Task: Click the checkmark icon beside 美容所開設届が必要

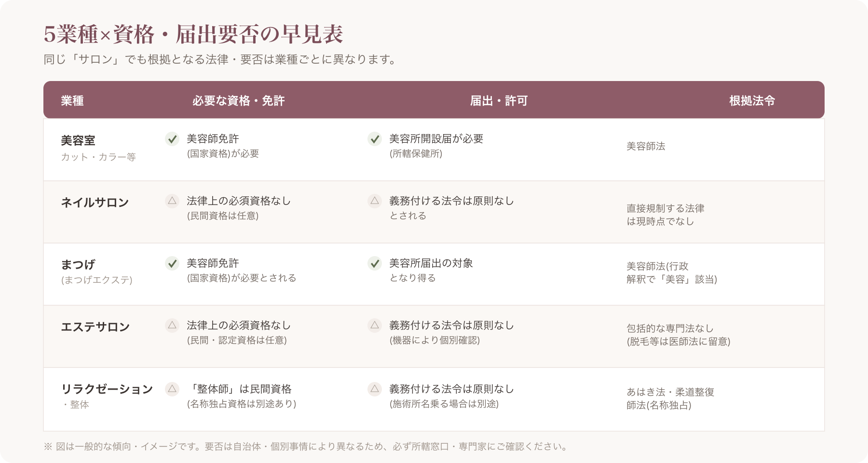Action: pyautogui.click(x=375, y=139)
